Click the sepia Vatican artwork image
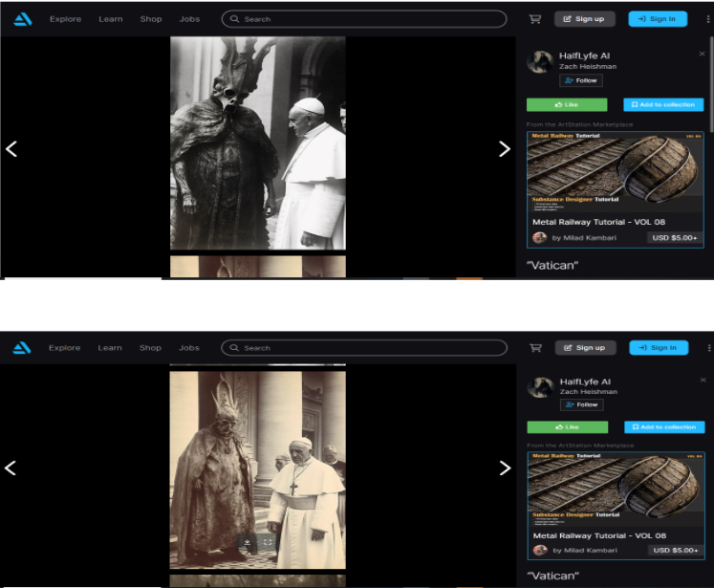 (x=258, y=469)
